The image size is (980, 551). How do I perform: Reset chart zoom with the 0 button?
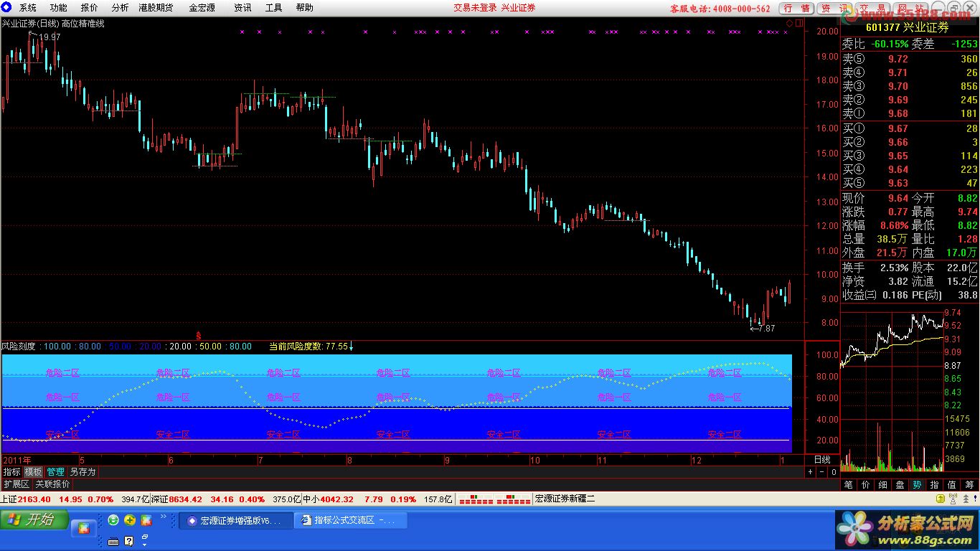(834, 472)
